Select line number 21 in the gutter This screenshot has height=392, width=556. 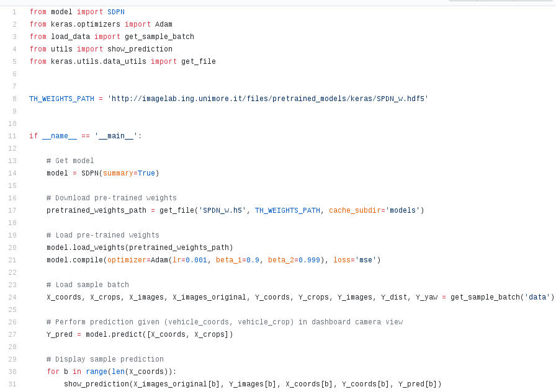[12, 260]
